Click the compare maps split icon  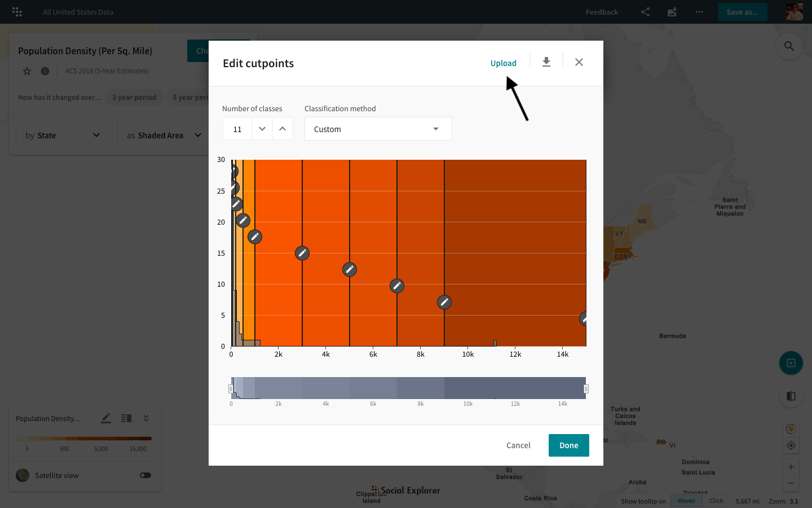pos(791,396)
